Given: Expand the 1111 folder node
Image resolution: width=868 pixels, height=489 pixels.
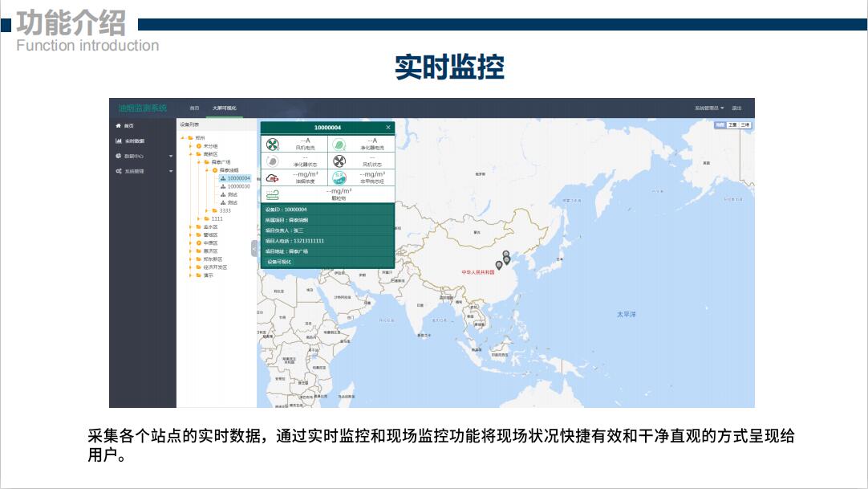Looking at the screenshot, I should click(x=199, y=218).
